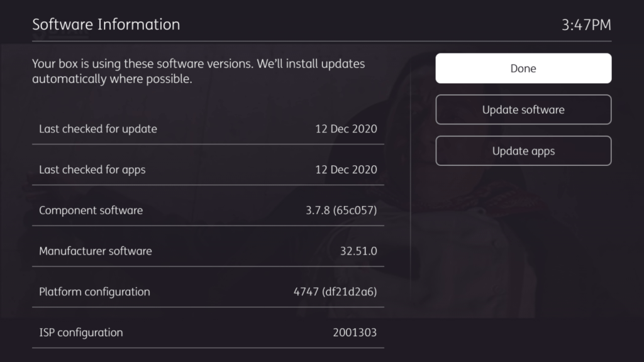
Task: Click the ISP value 2001303
Action: pos(355,332)
